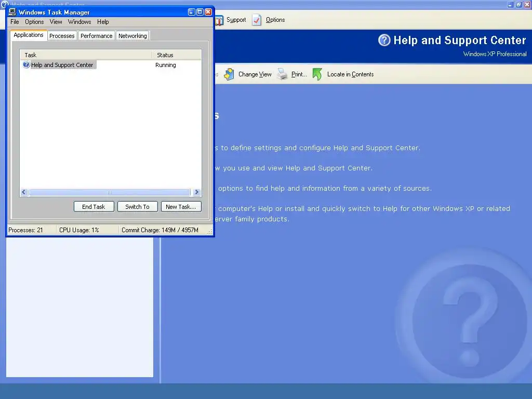
Task: Click the Print... label in Help Center
Action: (x=299, y=74)
